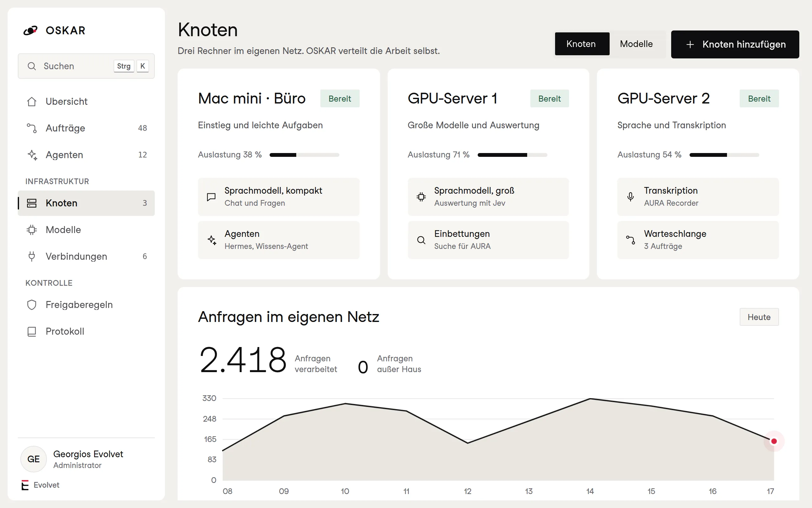The image size is (812, 508).
Task: Click the Freigaberegeln shield icon
Action: [31, 305]
